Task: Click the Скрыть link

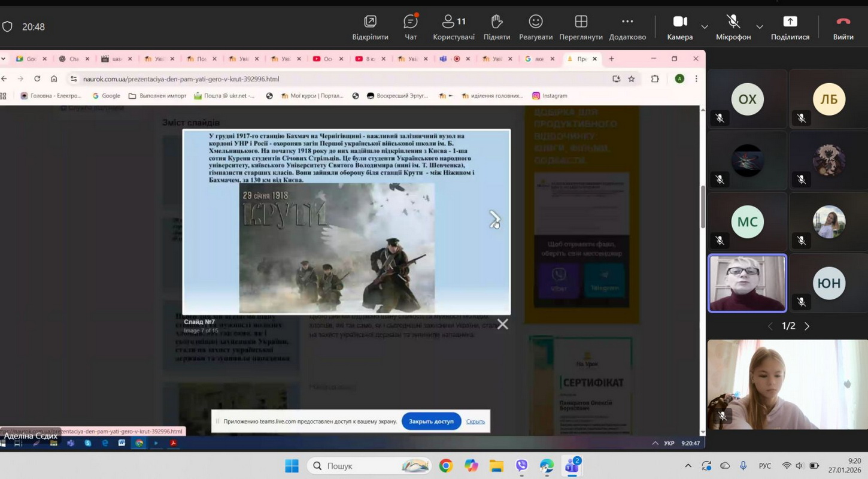Action: 475,422
